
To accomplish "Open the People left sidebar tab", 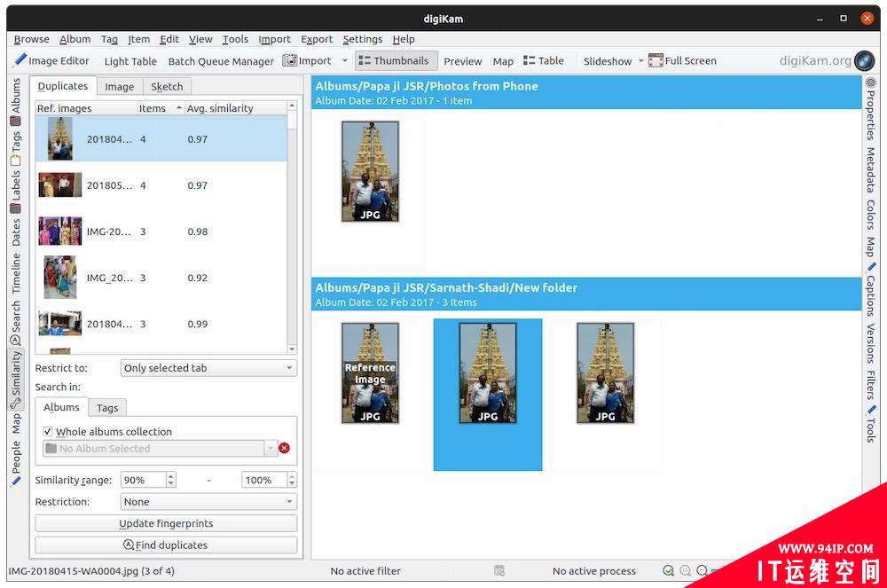I will coord(15,464).
